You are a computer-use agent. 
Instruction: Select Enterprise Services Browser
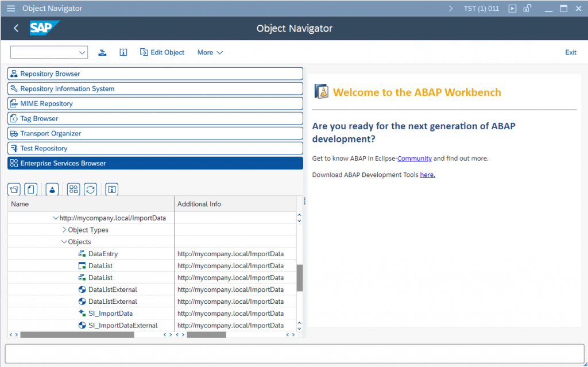coord(155,163)
